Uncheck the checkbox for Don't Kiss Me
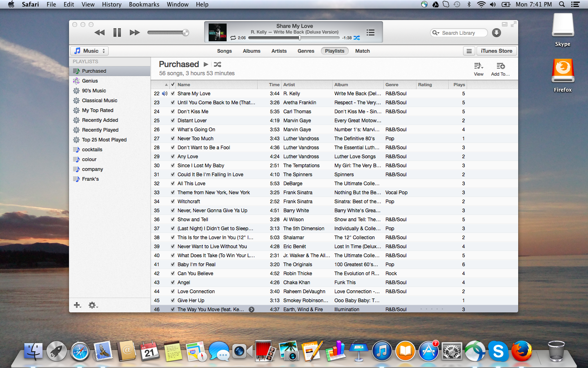 point(173,112)
